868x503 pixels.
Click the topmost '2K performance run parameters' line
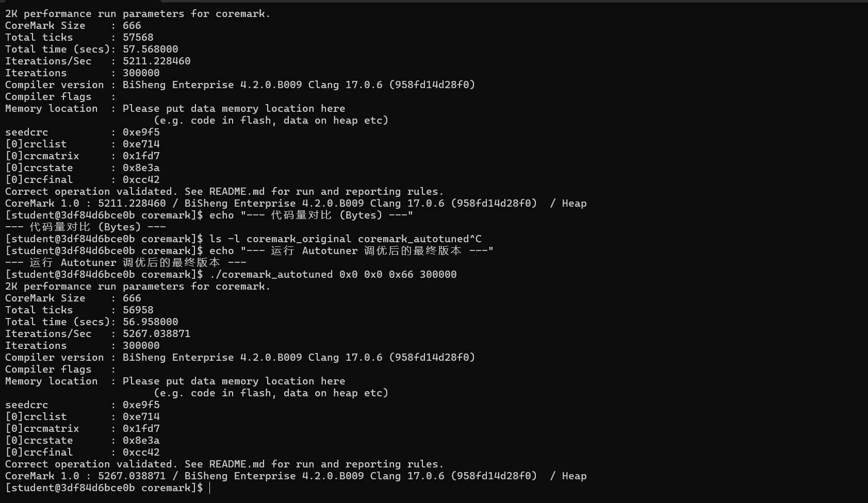138,14
